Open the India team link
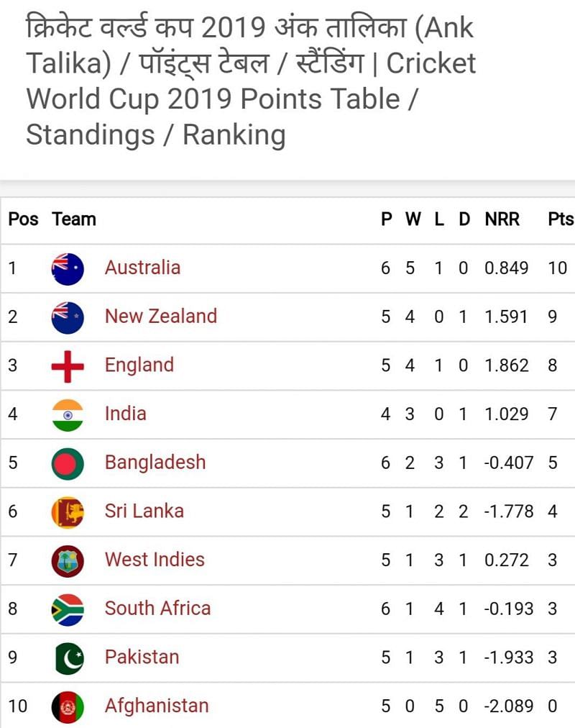This screenshot has width=575, height=728. pyautogui.click(x=125, y=414)
